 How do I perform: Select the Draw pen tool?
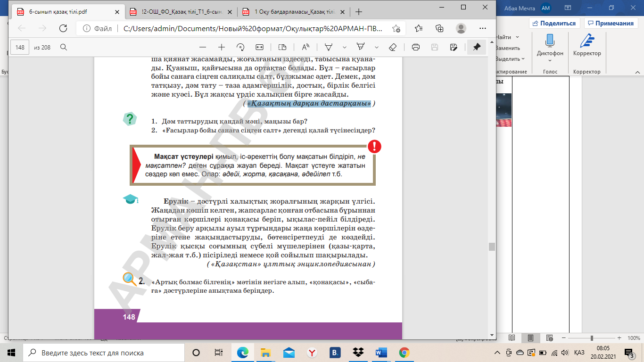329,47
